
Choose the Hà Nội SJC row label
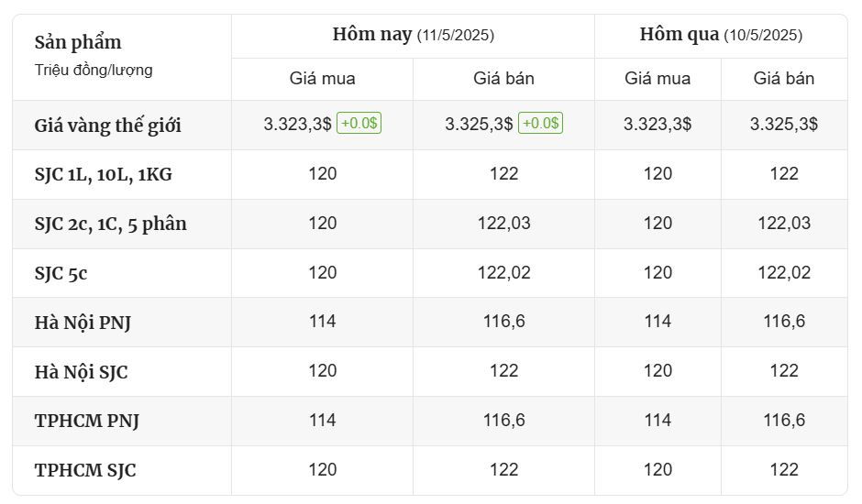click(x=82, y=371)
